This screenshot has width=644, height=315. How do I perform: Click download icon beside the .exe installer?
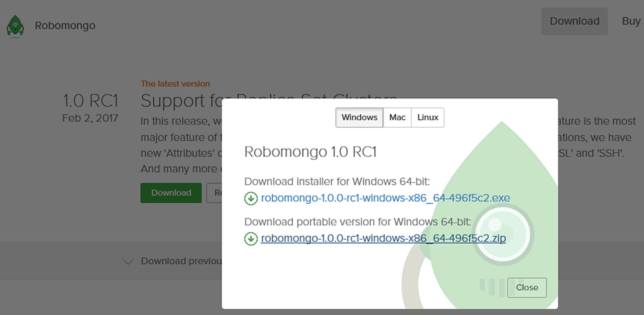tap(251, 199)
